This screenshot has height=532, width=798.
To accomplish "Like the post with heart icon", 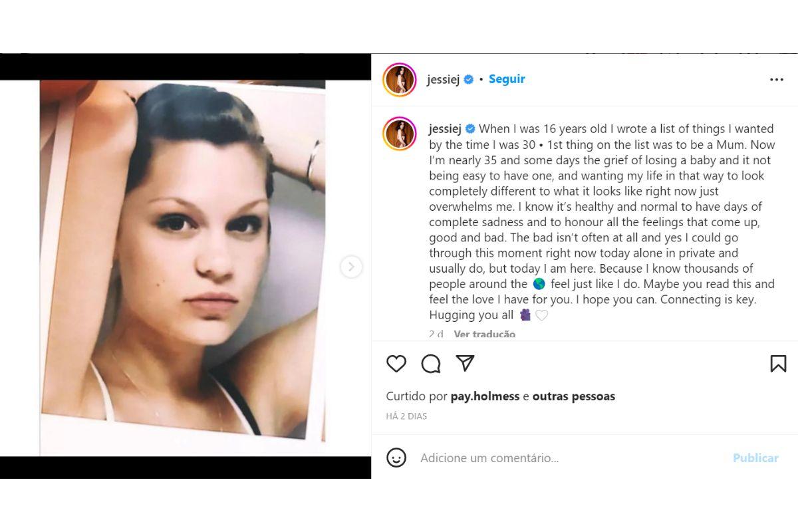I will tap(396, 363).
